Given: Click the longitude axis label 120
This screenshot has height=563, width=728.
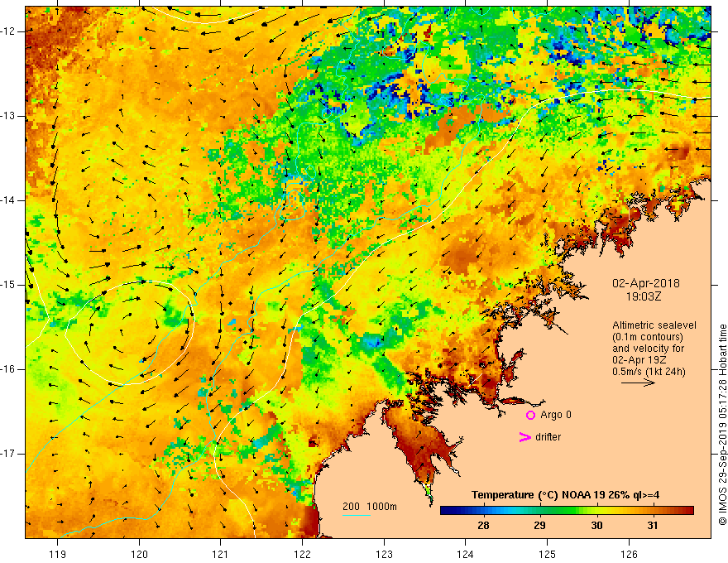Looking at the screenshot, I should pyautogui.click(x=139, y=554).
